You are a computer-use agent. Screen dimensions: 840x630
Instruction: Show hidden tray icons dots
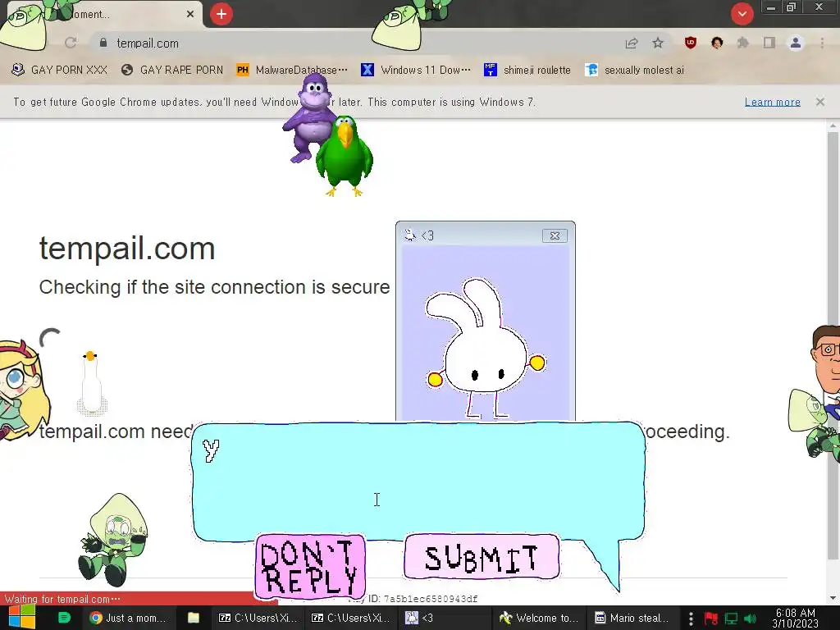pos(691,619)
